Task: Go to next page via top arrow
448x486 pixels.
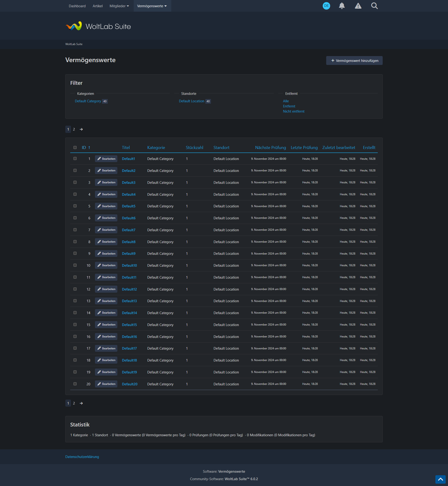Action: (81, 129)
